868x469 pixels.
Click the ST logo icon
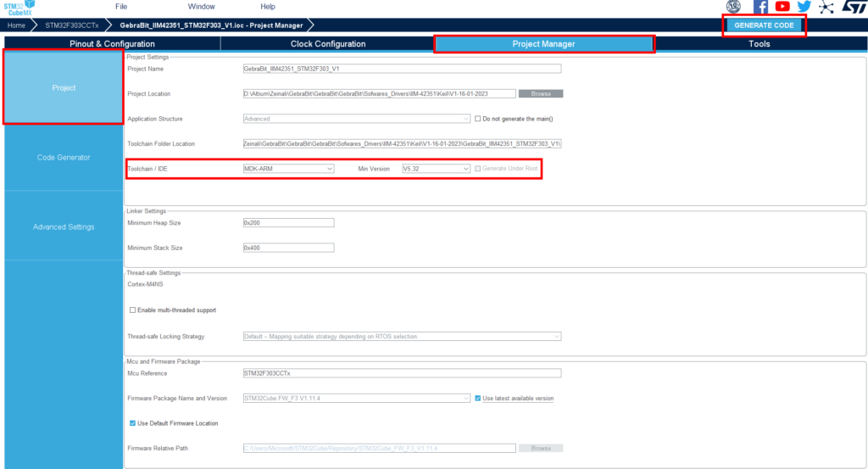tap(854, 7)
